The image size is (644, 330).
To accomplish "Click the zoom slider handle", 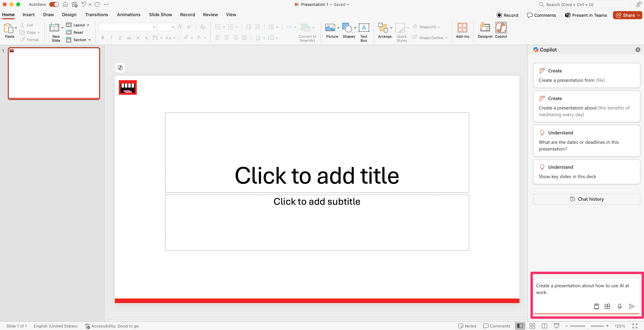I will tap(588, 326).
